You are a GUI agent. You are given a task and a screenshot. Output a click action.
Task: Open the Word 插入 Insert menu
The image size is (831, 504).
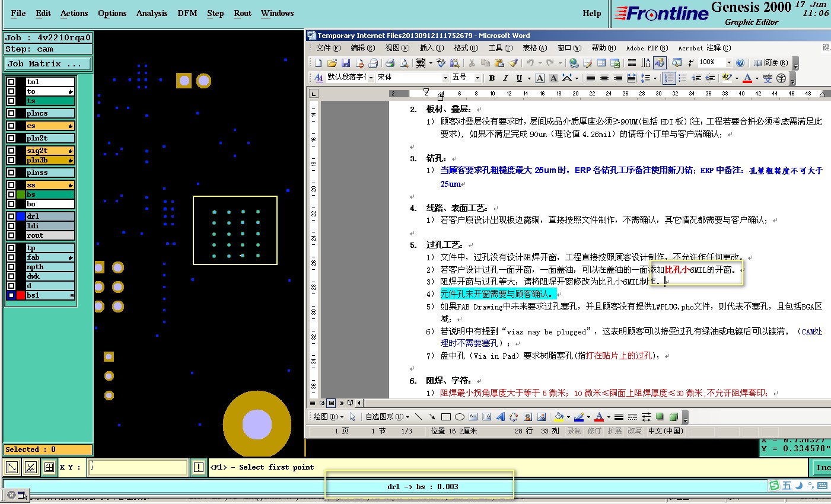(431, 48)
